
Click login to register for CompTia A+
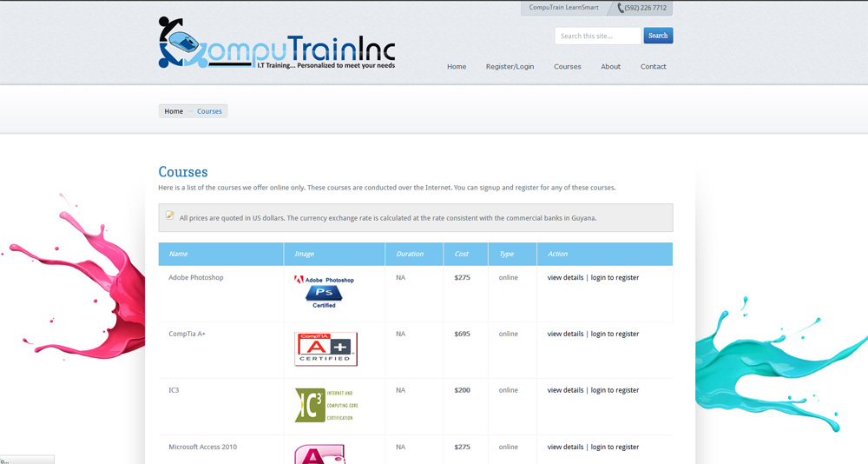615,334
